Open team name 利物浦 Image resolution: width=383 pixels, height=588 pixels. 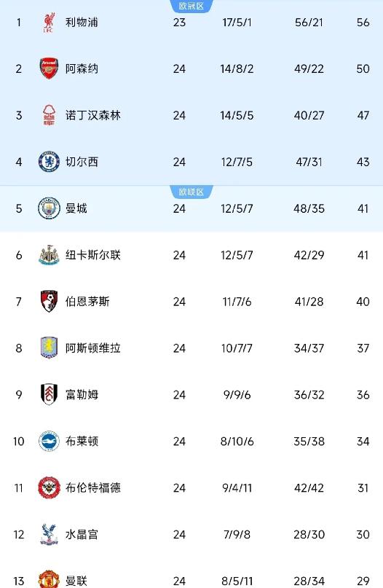[x=82, y=23]
